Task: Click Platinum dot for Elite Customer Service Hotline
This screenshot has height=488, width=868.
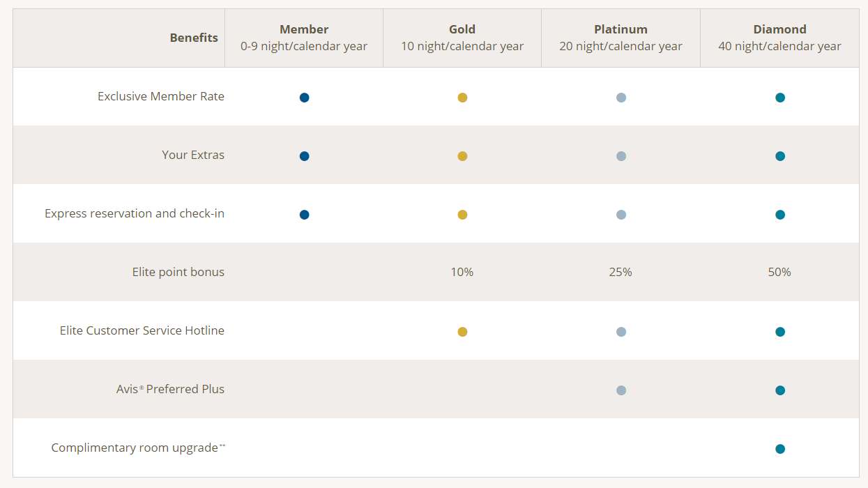Action: point(621,332)
